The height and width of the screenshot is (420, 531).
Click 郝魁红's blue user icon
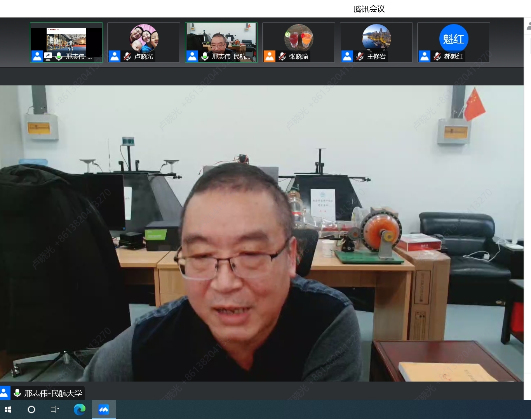click(x=424, y=57)
